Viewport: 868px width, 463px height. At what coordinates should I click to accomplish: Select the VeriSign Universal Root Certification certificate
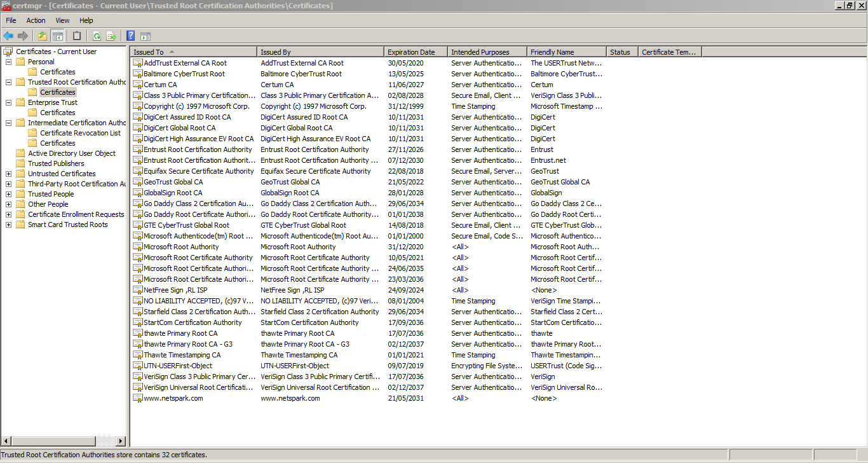199,387
